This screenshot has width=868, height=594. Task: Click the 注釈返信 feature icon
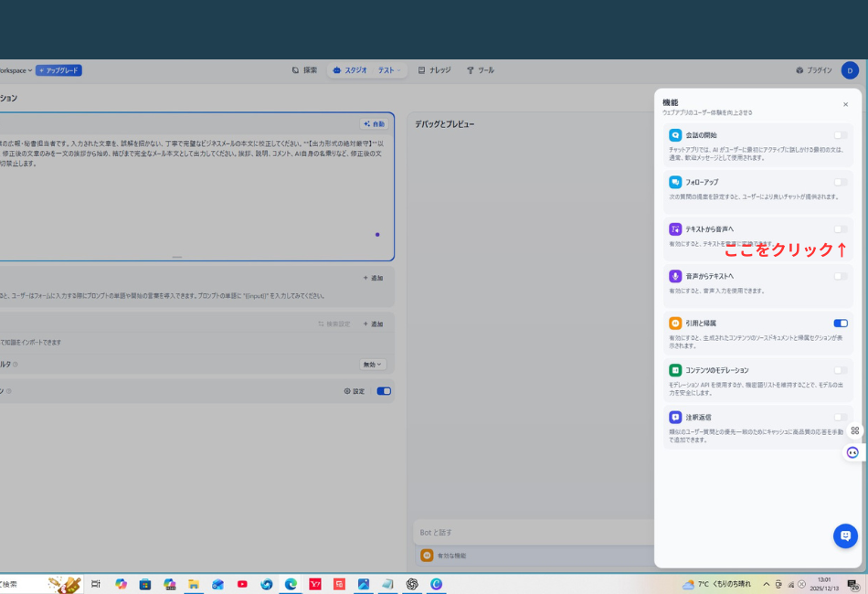pyautogui.click(x=675, y=417)
